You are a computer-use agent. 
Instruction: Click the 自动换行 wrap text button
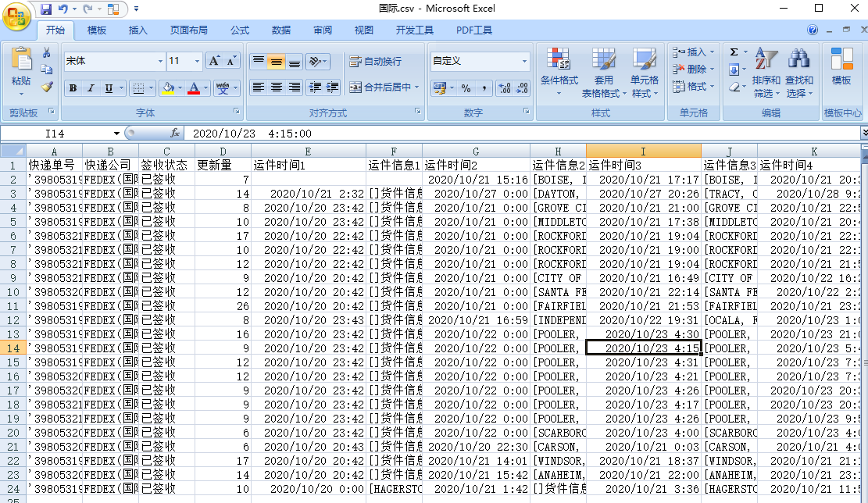(x=376, y=61)
